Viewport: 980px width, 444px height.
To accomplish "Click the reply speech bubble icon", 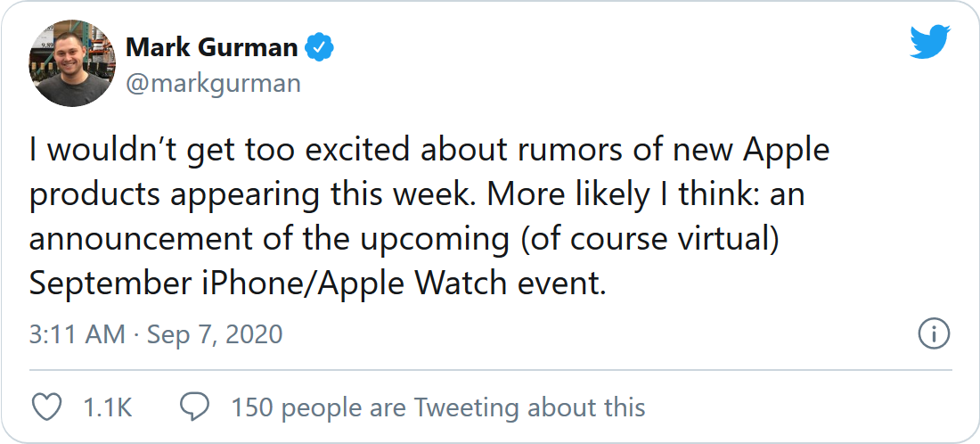I will 194,407.
